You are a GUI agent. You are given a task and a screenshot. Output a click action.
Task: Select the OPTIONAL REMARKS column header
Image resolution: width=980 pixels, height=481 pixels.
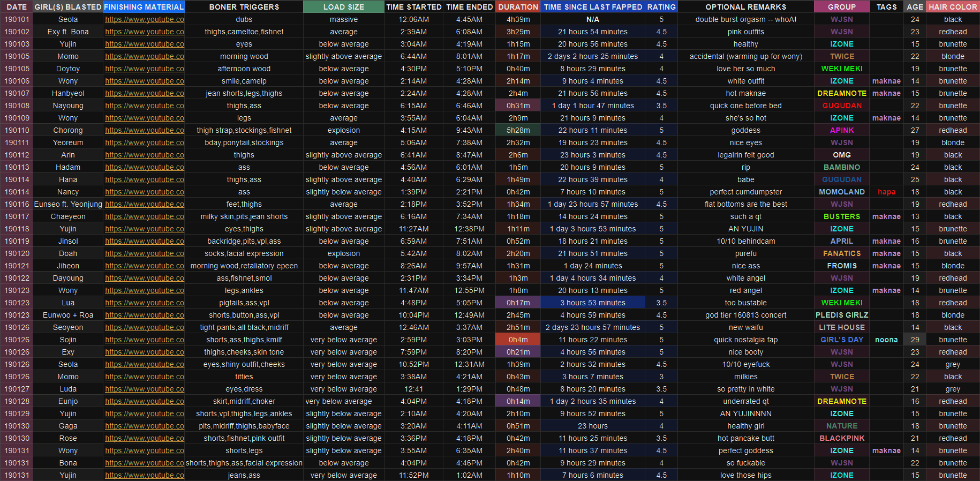point(746,7)
